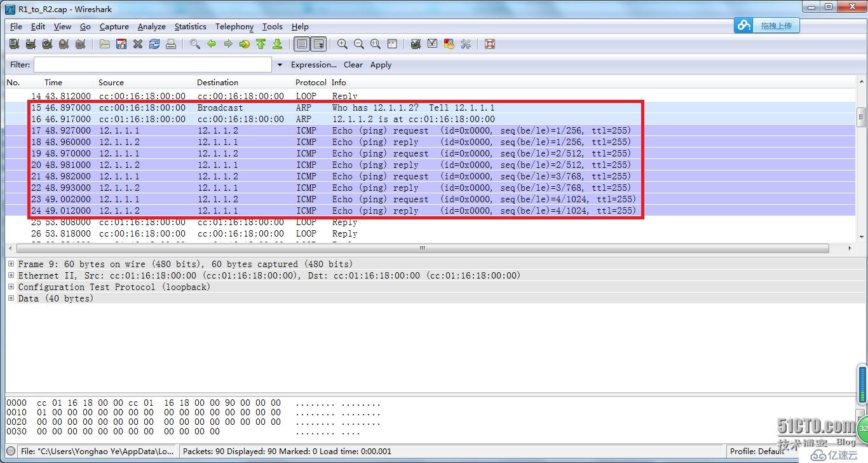The width and height of the screenshot is (868, 463).
Task: Click the packet list horizontal scrollbar
Action: (x=422, y=249)
